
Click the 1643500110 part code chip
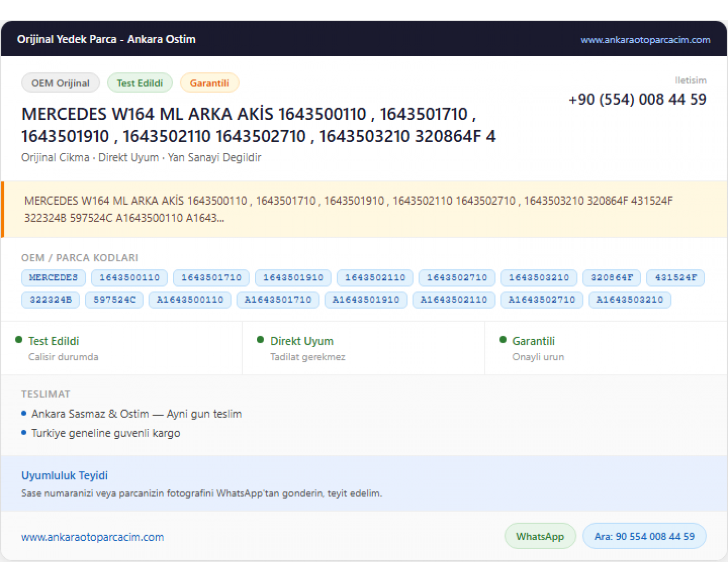[130, 277]
